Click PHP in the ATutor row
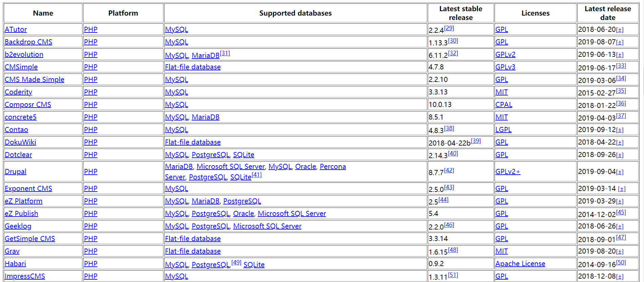This screenshot has width=644, height=282. [x=90, y=29]
